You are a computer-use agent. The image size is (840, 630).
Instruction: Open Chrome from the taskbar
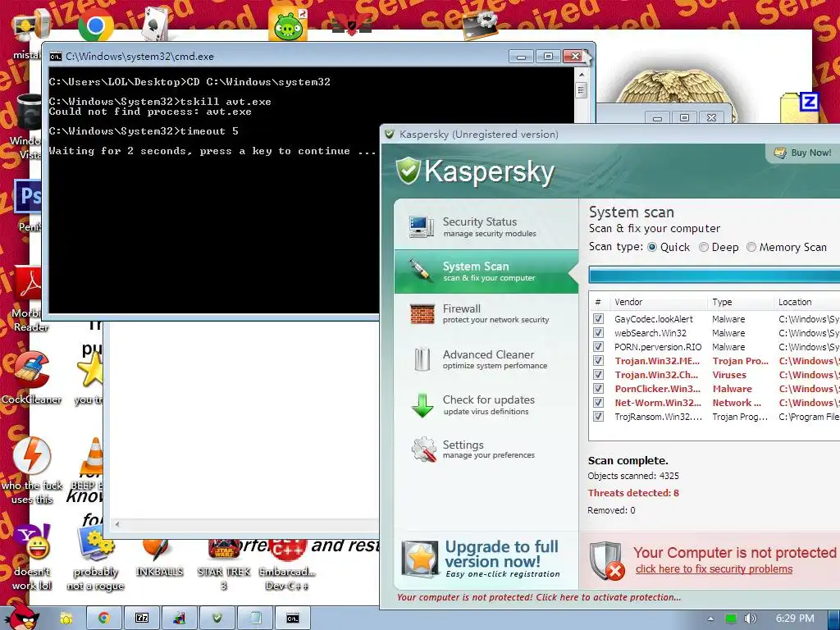[103, 619]
